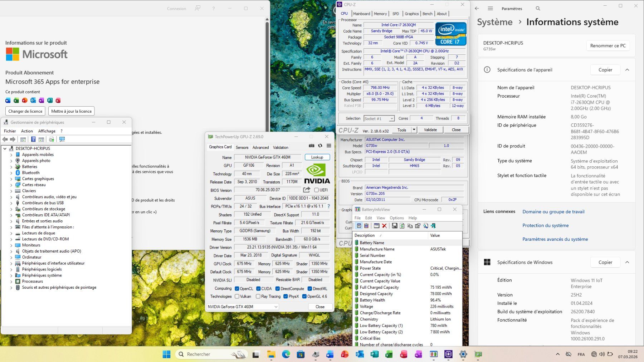The image size is (644, 362).
Task: Click the red X icon in BatteryInfoView toolbar
Action: point(384,226)
